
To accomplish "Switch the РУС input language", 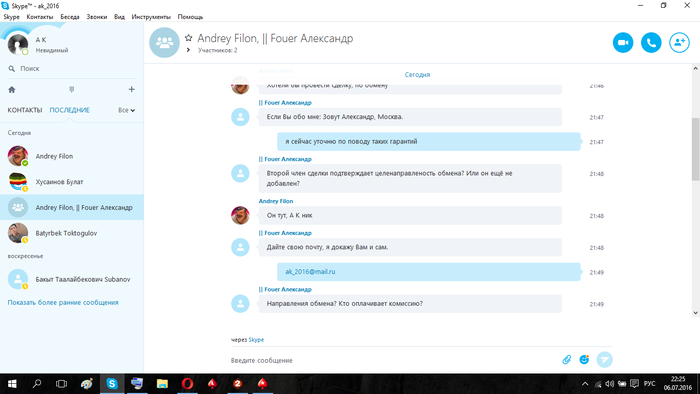I will (x=650, y=384).
